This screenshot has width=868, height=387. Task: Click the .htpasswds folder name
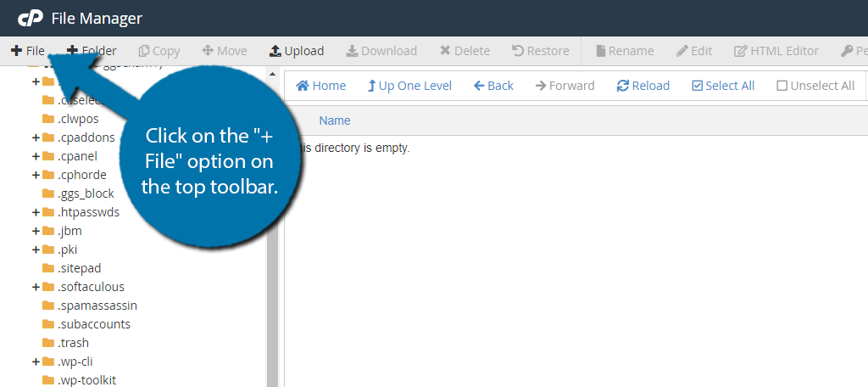pos(88,212)
